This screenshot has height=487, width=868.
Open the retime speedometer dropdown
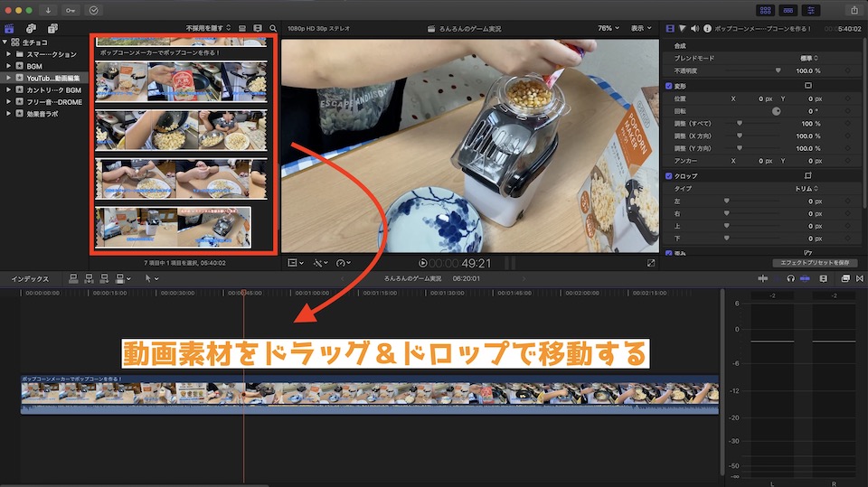coord(344,263)
